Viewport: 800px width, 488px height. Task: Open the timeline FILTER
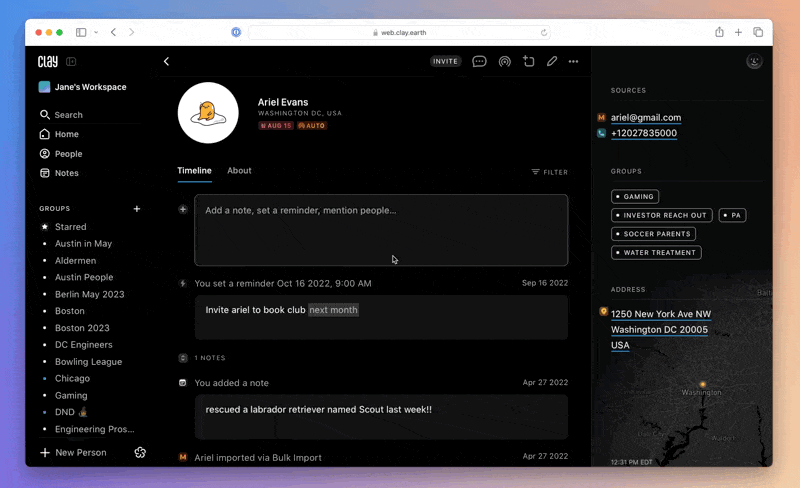click(x=549, y=172)
